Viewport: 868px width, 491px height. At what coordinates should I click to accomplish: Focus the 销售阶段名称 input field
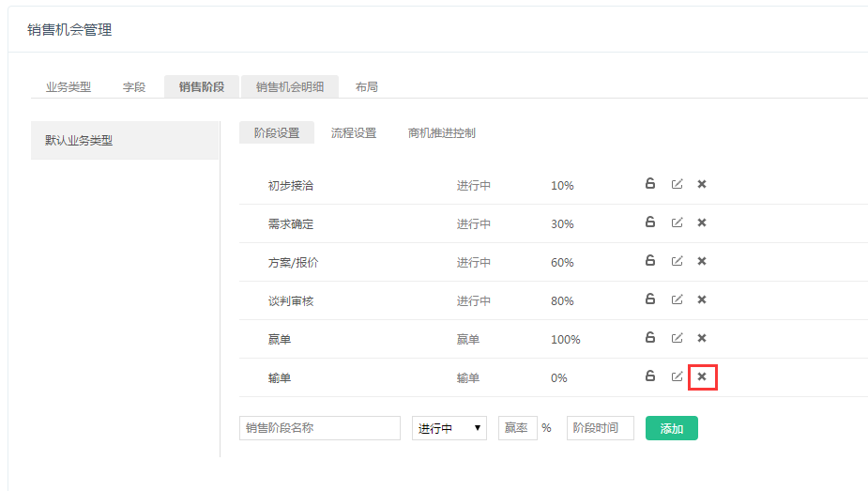point(320,428)
